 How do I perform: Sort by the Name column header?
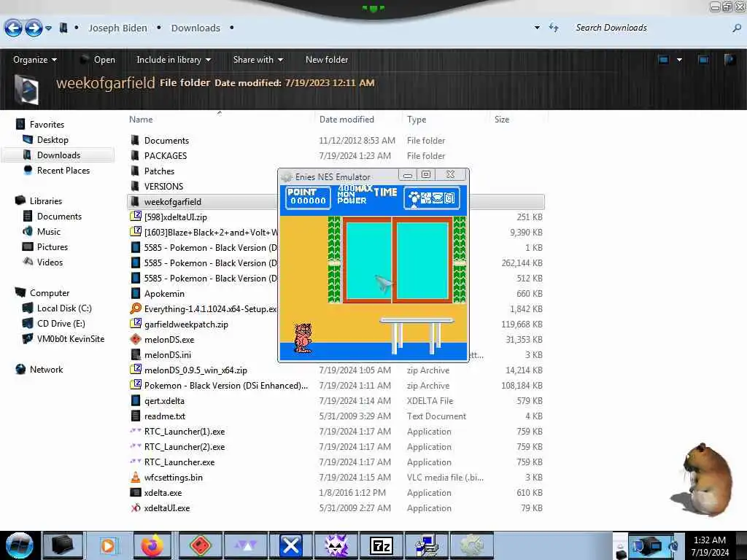141,120
